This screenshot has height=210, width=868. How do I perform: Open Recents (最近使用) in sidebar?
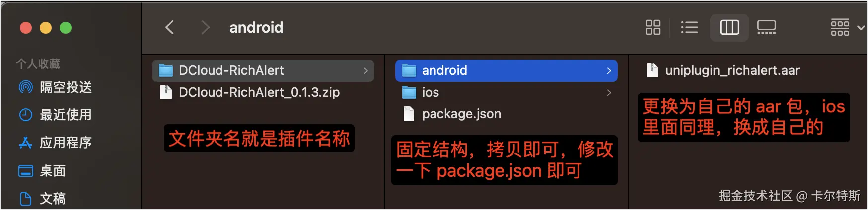55,115
